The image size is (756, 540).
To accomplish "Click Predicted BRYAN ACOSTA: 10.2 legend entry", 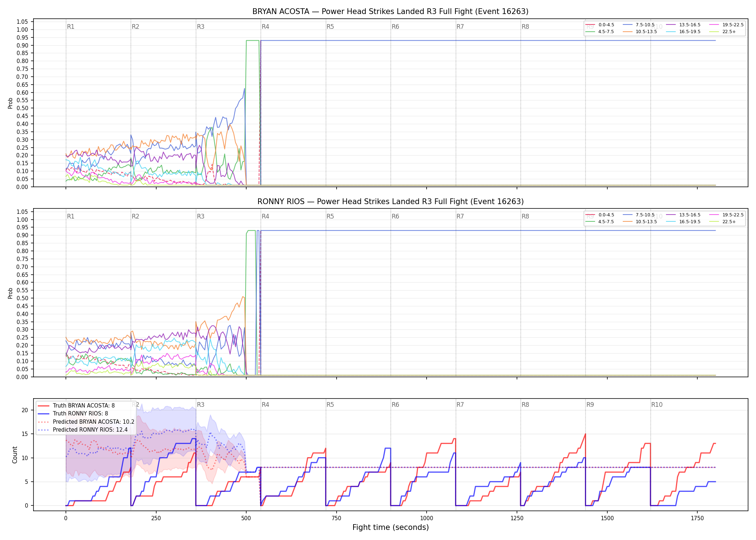I will click(86, 422).
